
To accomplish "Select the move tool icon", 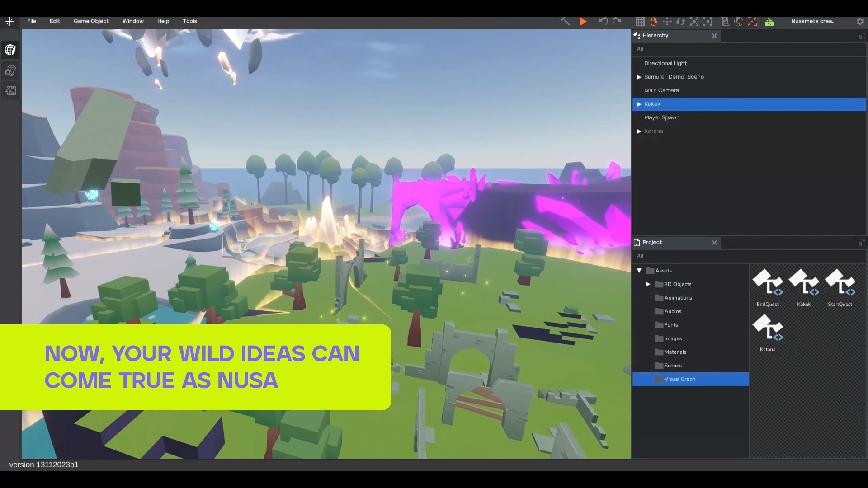I will (667, 22).
